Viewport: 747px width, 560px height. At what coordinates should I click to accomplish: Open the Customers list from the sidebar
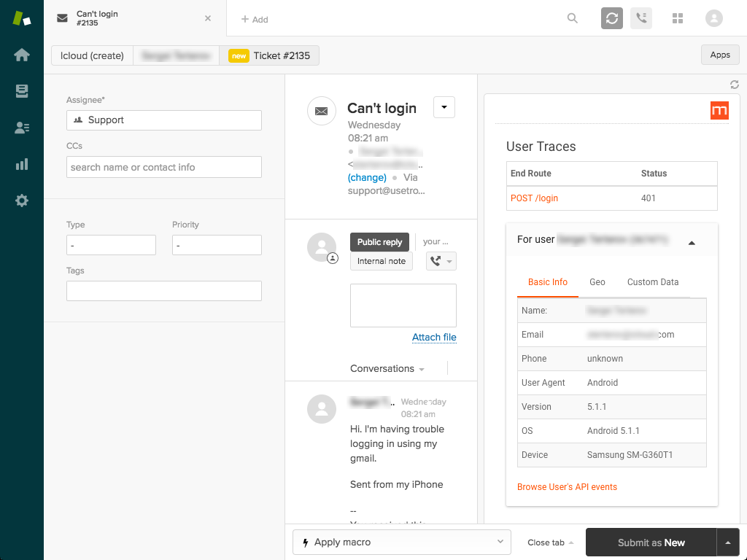coord(22,127)
